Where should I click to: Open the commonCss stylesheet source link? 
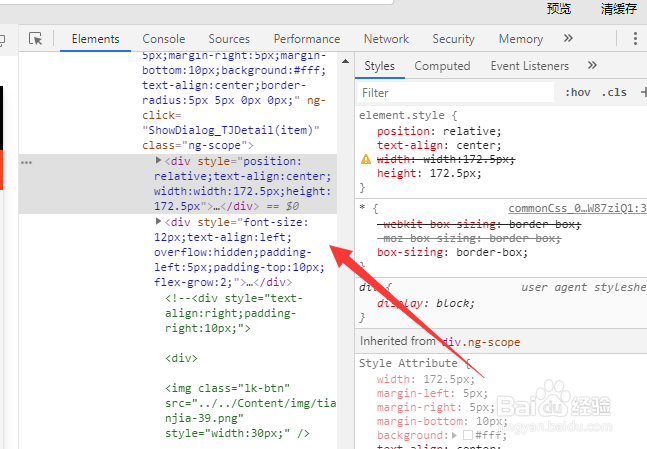(x=577, y=208)
